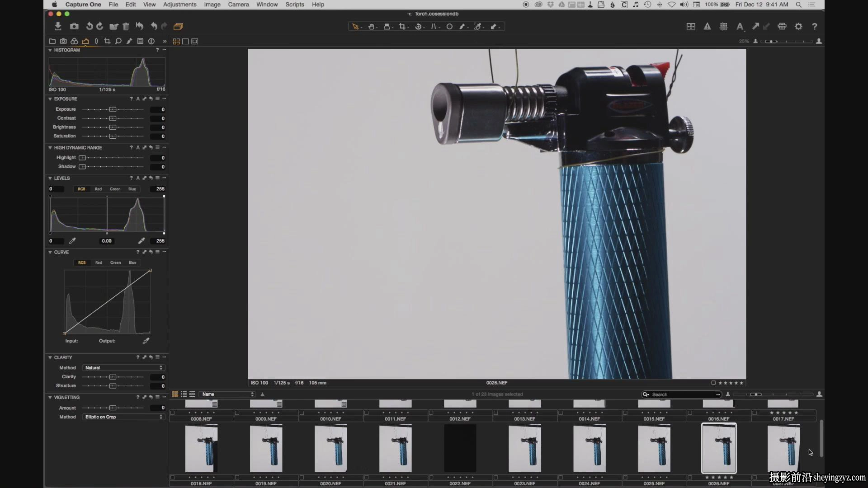Toggle proof margin viewer mode
Viewport: 868px width, 488px height.
[195, 42]
